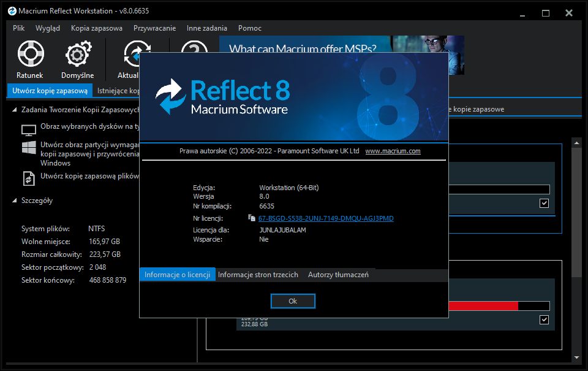Click Windows icon for Utwórz obraz partycji
588x371 pixels.
(x=29, y=147)
